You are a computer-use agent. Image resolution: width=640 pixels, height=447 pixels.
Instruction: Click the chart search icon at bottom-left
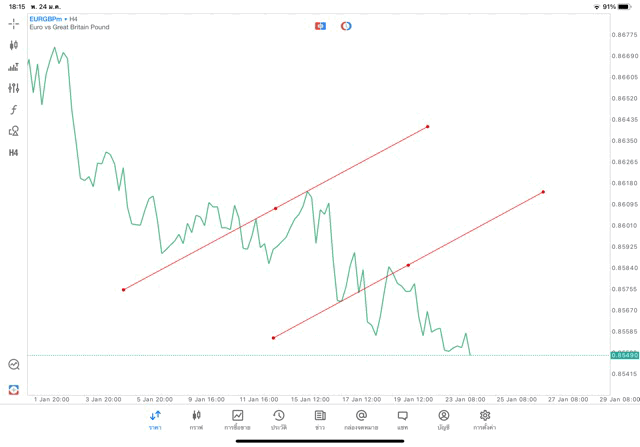coord(14,365)
